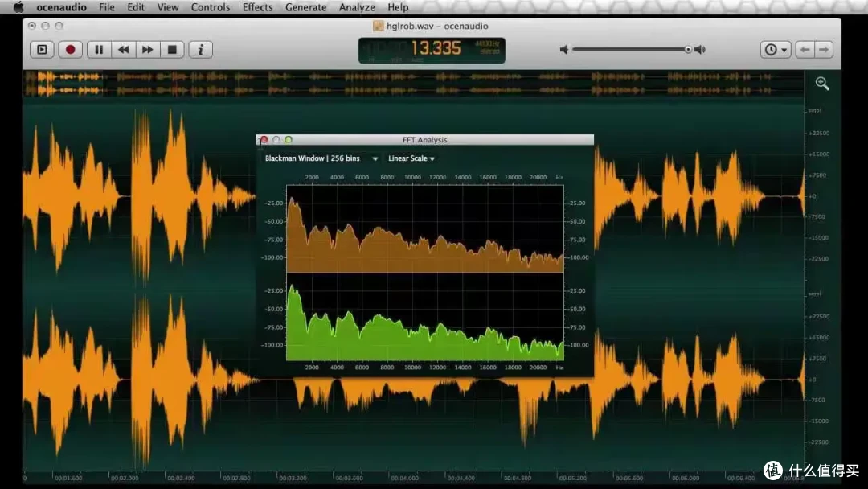Open the Edit menu
Image resolution: width=868 pixels, height=489 pixels.
[136, 7]
